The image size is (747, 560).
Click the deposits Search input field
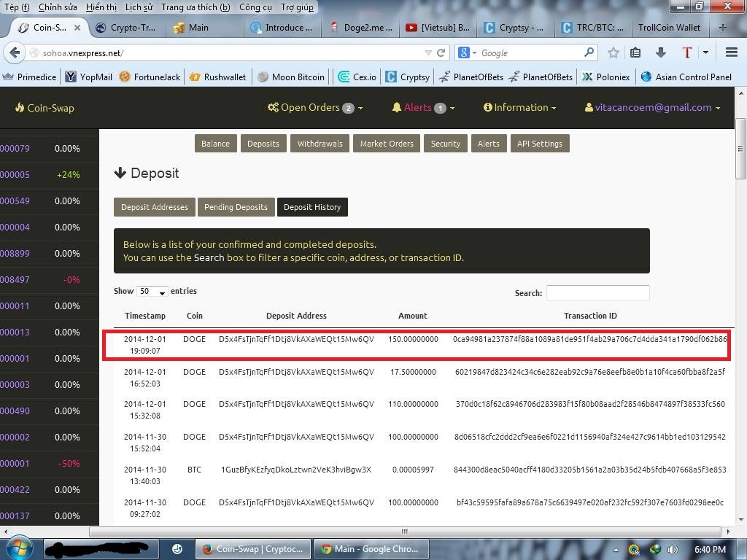598,293
